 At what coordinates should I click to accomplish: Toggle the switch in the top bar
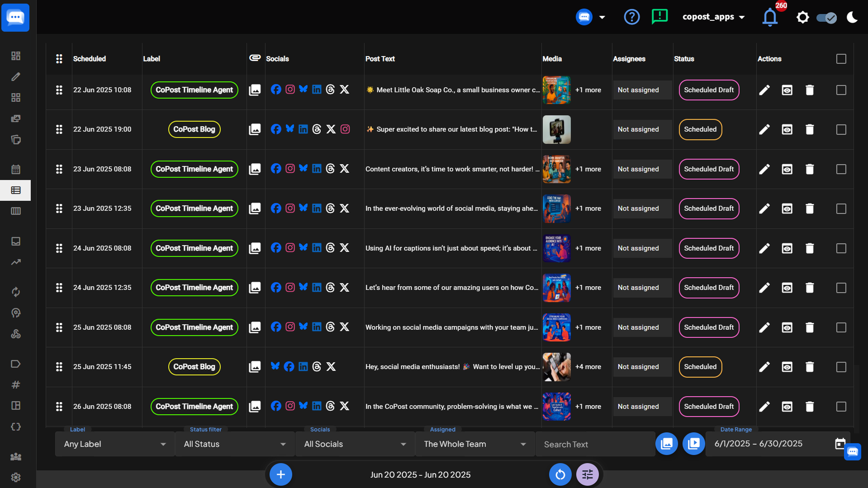point(826,18)
